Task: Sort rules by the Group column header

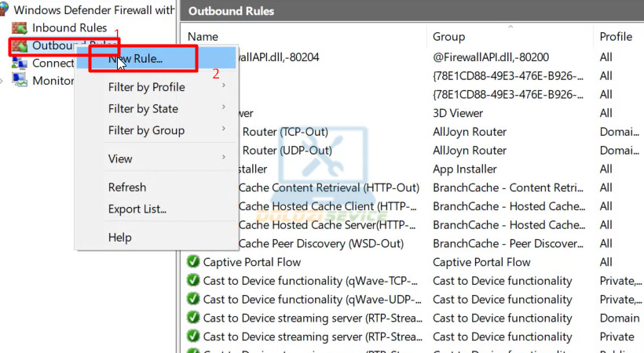Action: pos(449,37)
